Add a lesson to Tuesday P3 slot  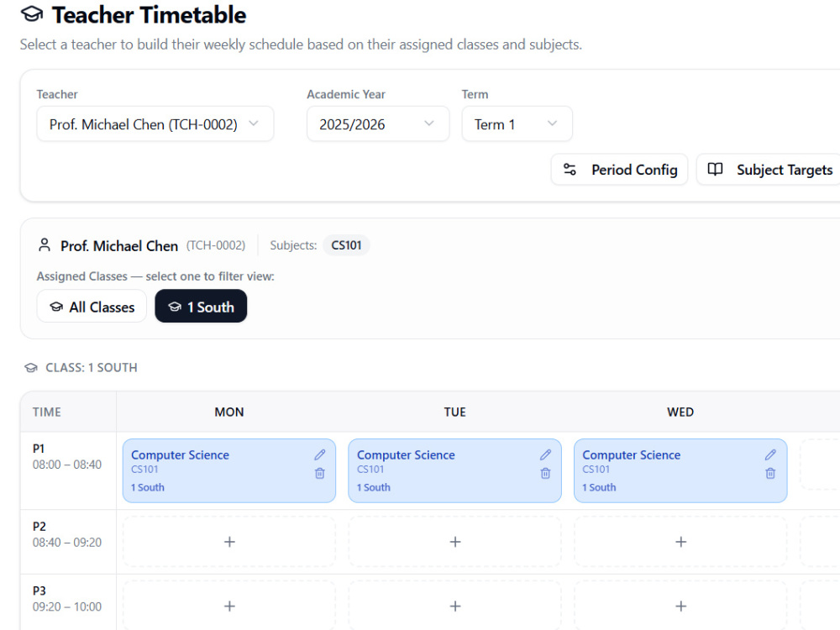pyautogui.click(x=454, y=606)
